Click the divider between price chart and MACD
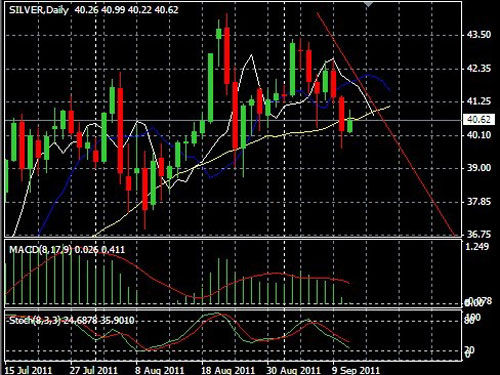Viewport: 500px width, 375px height. pos(233,238)
